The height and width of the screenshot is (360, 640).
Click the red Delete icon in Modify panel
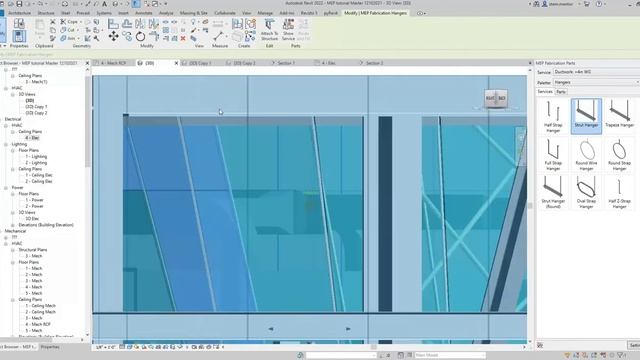(183, 38)
